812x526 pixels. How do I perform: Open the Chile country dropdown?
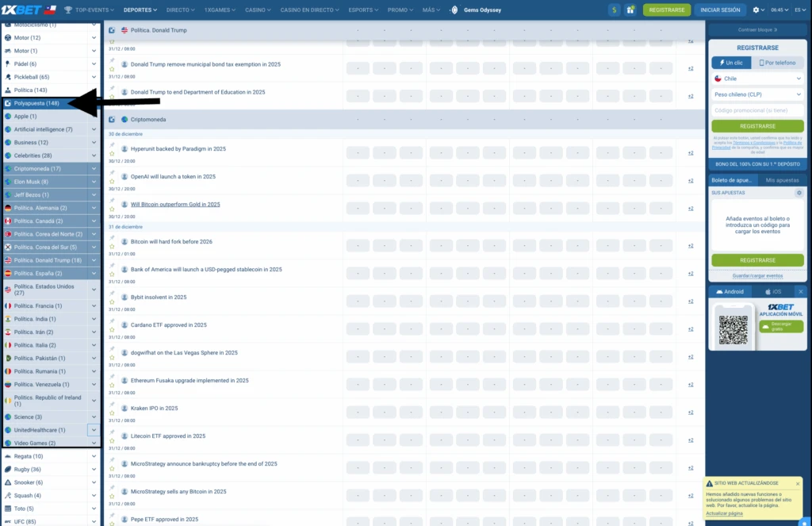(758, 79)
